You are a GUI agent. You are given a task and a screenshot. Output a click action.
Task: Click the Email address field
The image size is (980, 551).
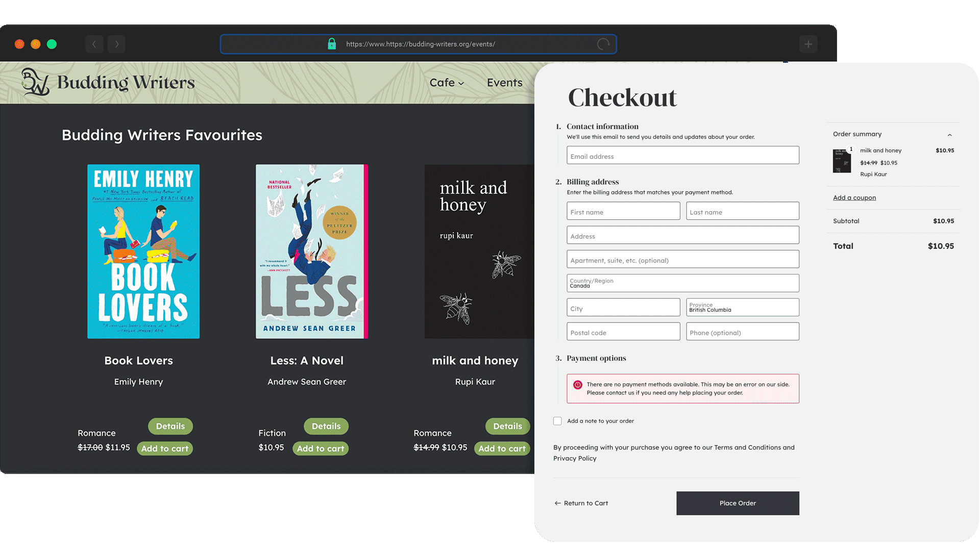683,155
